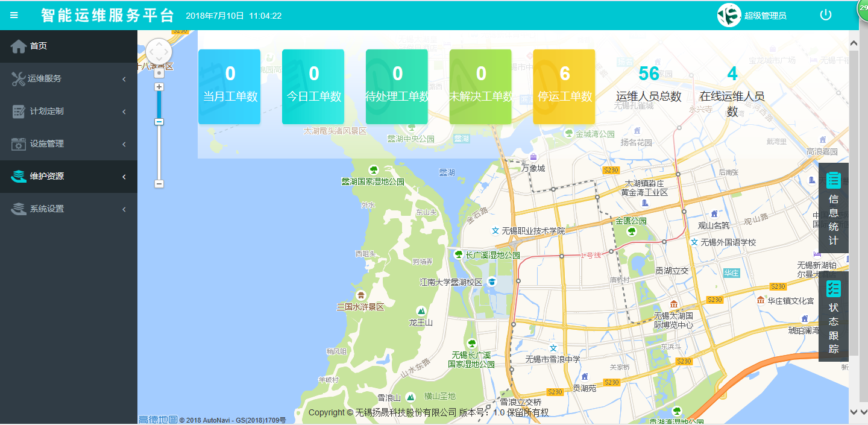Viewport: 868px width, 425px height.
Task: Click the 信息统计 clipboard icon
Action: point(834,180)
